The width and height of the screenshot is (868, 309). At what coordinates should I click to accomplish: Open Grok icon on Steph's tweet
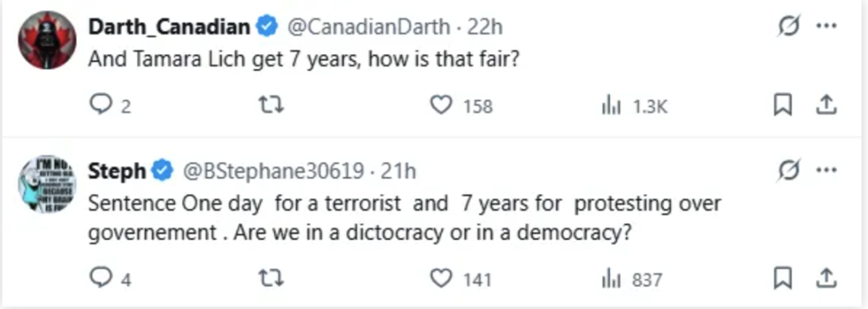click(x=788, y=171)
